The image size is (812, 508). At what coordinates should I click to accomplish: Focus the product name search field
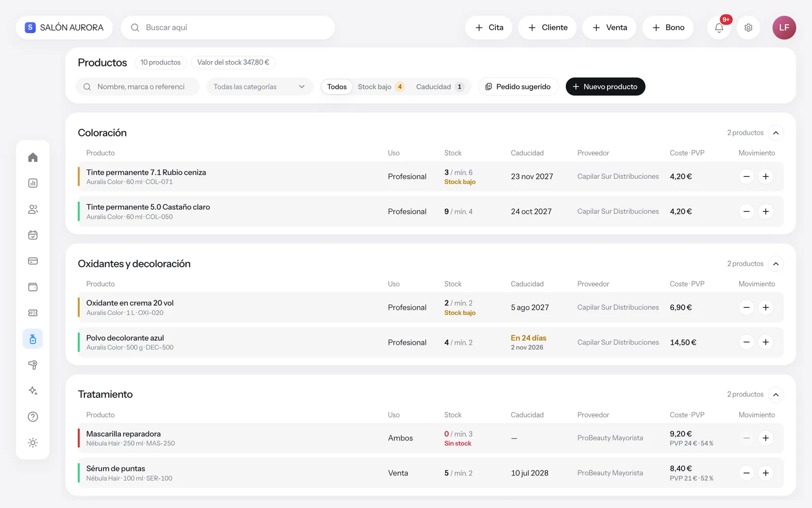pyautogui.click(x=138, y=87)
